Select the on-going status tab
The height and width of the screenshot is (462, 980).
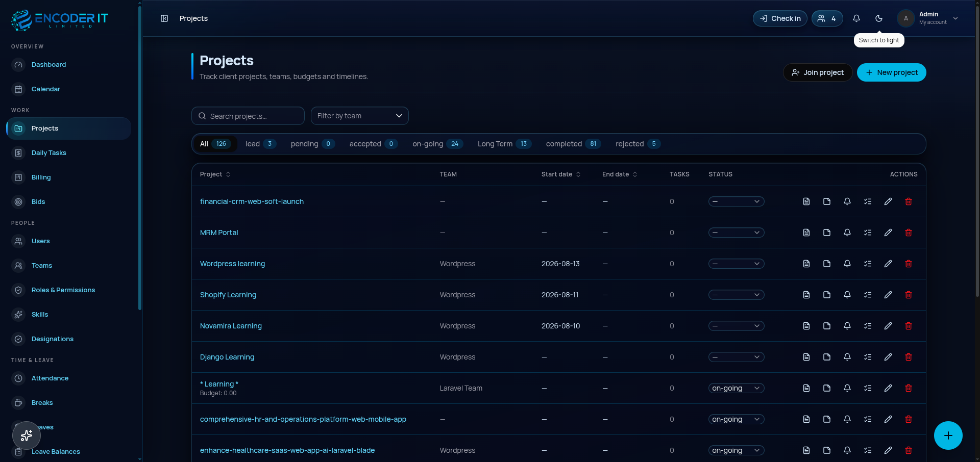tap(437, 144)
